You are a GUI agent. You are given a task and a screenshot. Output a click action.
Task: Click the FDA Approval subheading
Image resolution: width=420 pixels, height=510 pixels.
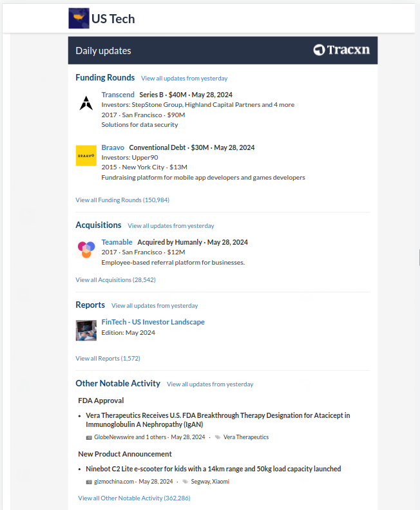[x=101, y=401]
